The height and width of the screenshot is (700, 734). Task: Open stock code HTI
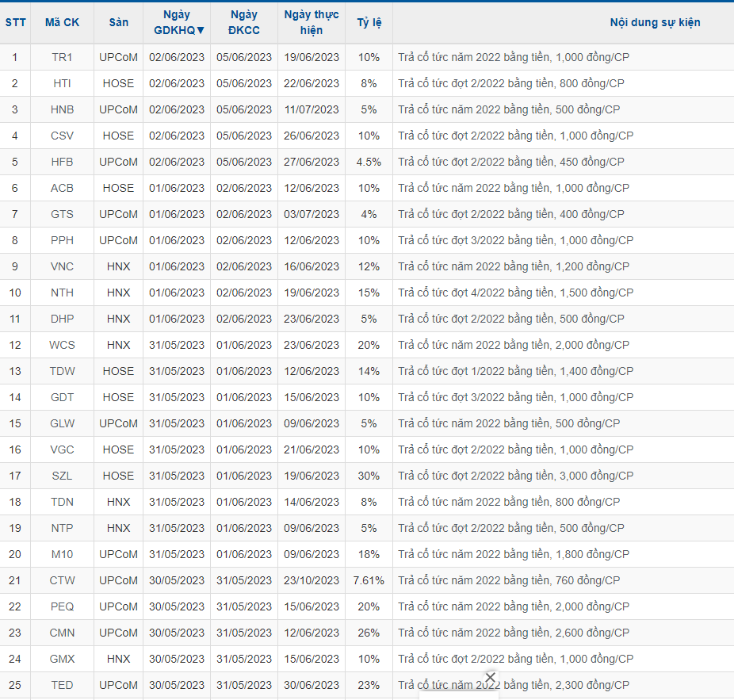[62, 83]
